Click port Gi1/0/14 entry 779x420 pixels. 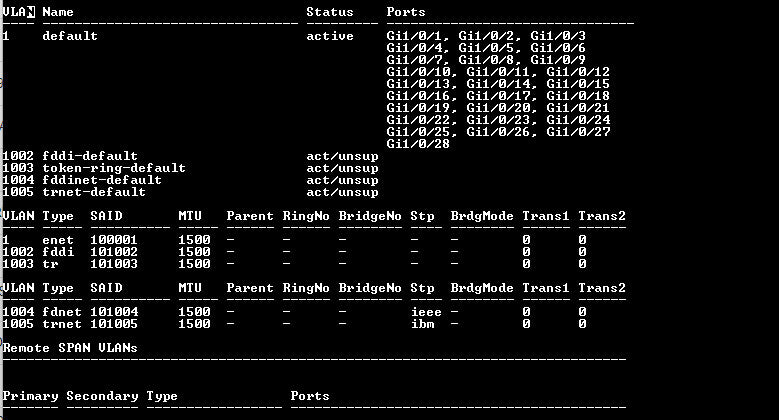point(500,84)
